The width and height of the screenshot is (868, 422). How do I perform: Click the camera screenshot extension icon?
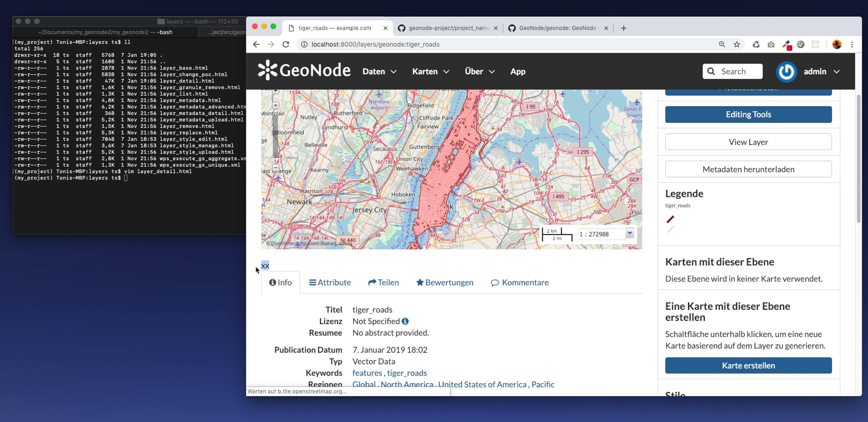tap(771, 44)
